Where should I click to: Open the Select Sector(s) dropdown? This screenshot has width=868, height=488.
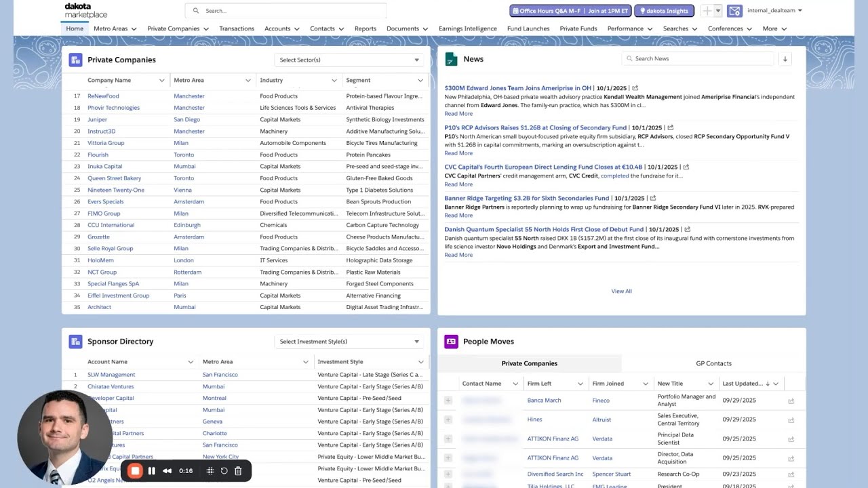point(349,60)
